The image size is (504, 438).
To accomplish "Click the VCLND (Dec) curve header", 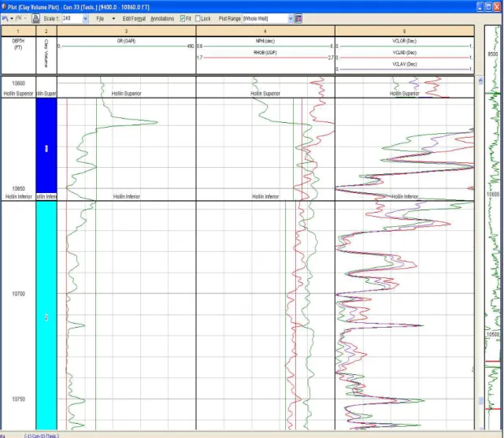I will 404,53.
